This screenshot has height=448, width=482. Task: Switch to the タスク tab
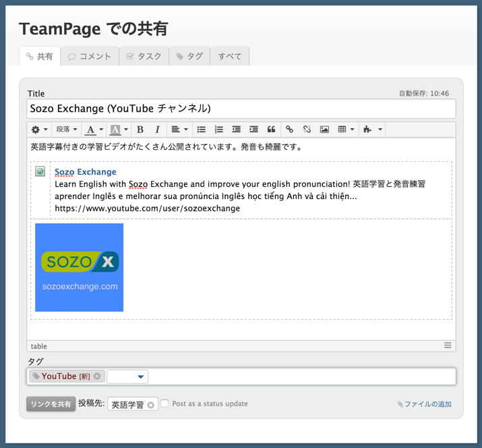(144, 56)
